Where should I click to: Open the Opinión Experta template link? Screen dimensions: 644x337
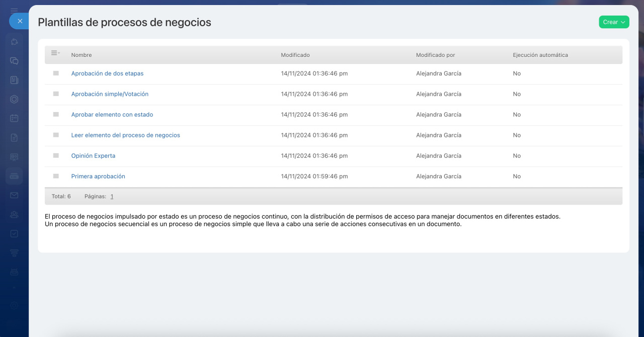pos(93,156)
